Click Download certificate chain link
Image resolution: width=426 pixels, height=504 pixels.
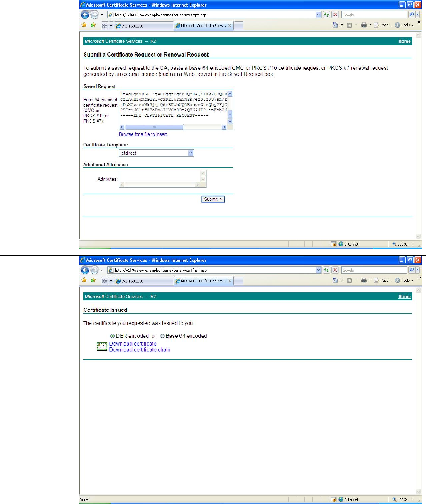[x=140, y=350]
